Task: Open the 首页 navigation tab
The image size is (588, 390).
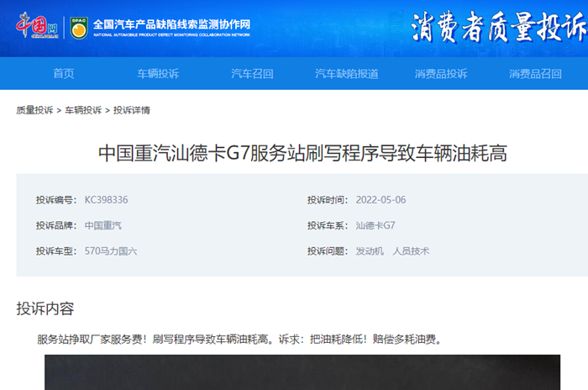Action: (x=64, y=74)
